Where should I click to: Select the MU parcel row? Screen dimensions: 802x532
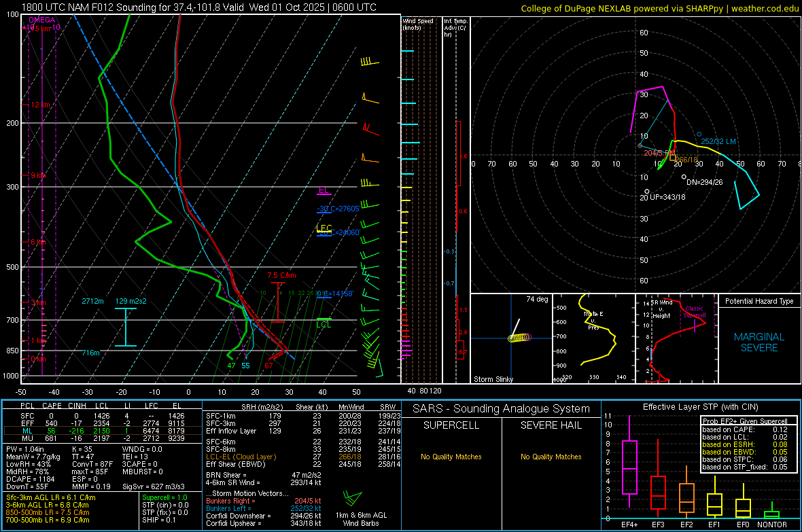click(103, 438)
